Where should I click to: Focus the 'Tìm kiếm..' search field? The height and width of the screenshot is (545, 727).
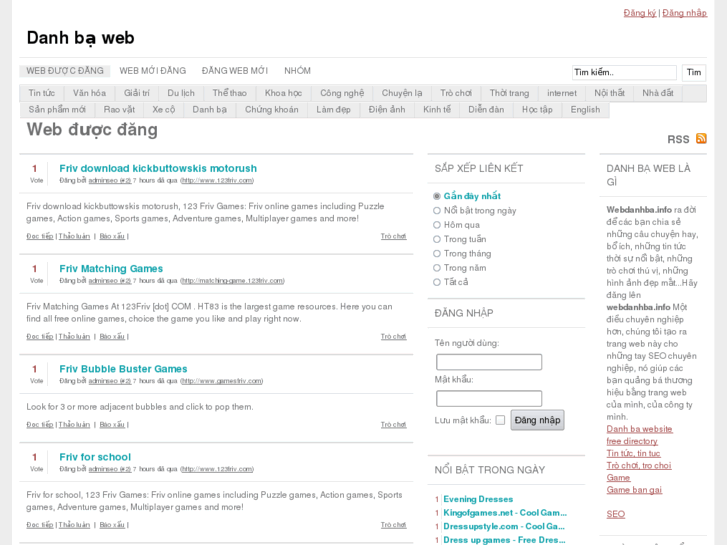tap(624, 72)
